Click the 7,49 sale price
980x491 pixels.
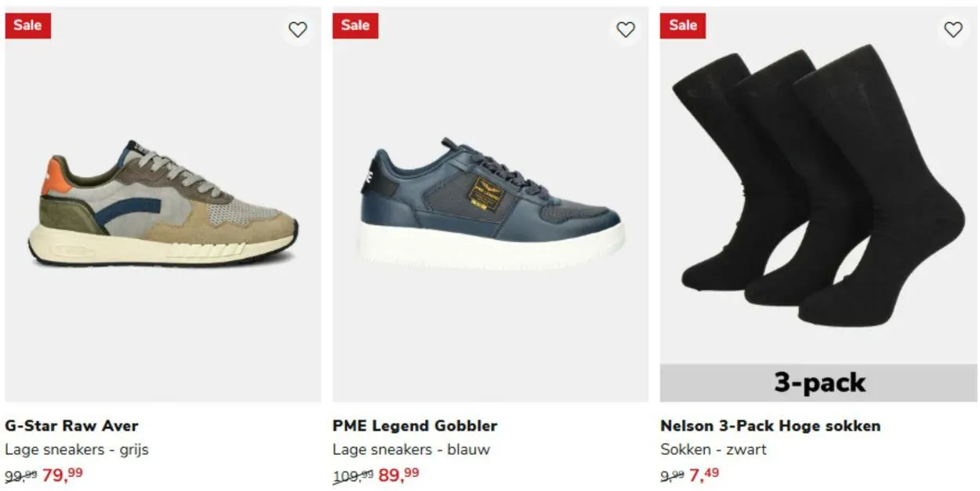click(704, 475)
